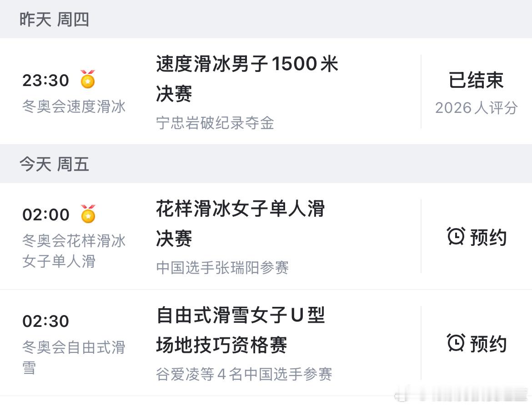Open the 自由式滑雪女子U型场地技巧资格赛 event
Viewport: 532px width, 407px height.
[241, 330]
